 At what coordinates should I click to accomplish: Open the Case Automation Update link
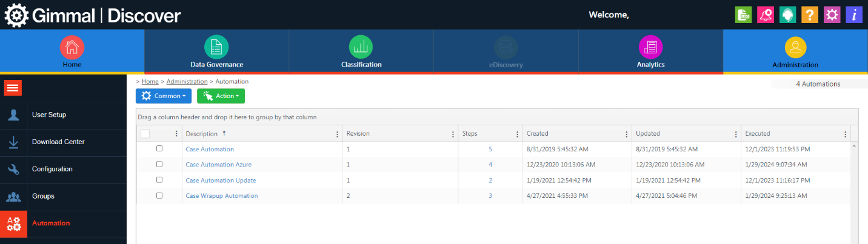pyautogui.click(x=221, y=180)
